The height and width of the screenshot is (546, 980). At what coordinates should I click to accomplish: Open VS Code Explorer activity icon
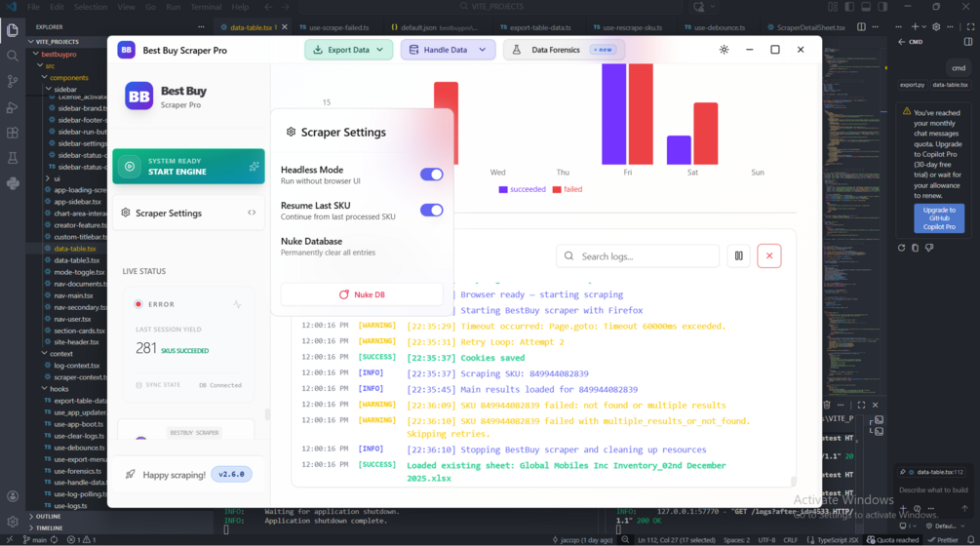(x=13, y=29)
